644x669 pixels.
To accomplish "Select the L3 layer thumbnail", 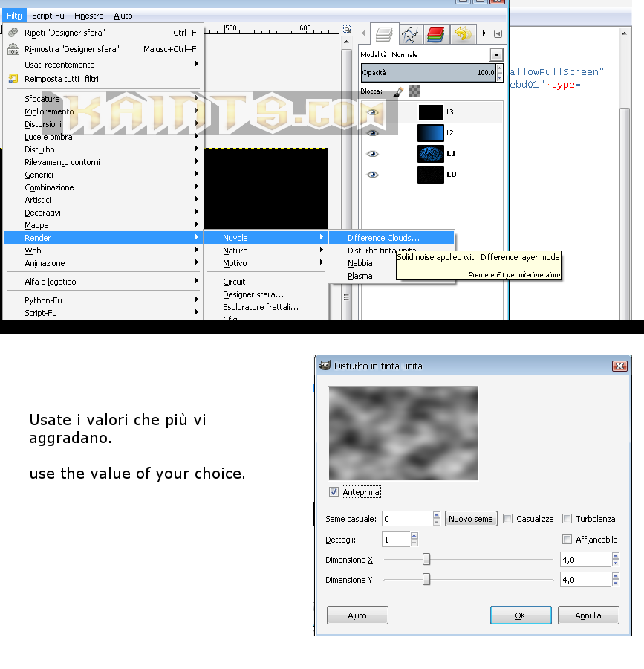I will [431, 112].
